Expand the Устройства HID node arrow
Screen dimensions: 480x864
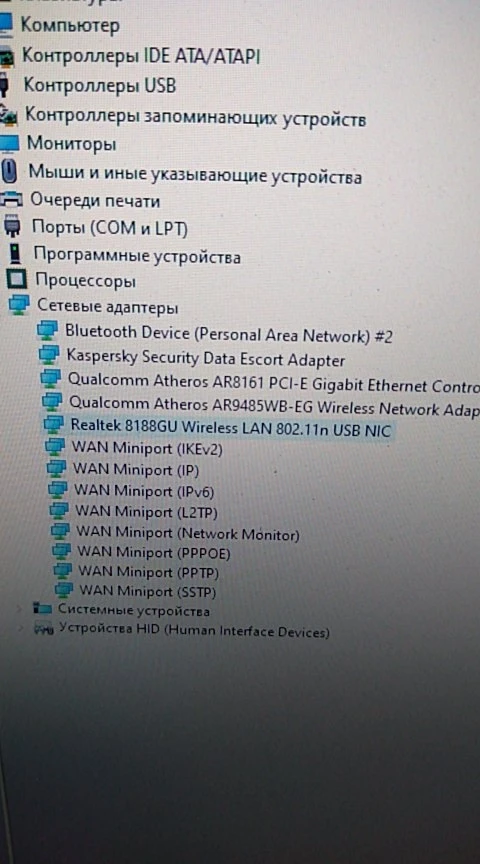[x=21, y=628]
